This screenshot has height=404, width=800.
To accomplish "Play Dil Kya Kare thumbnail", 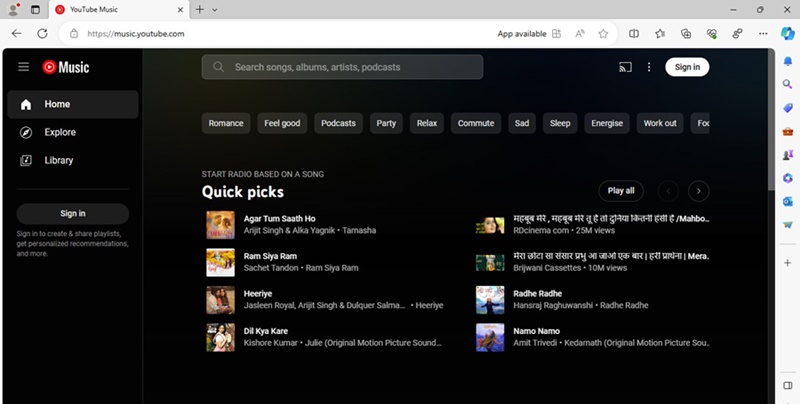I will coord(220,337).
